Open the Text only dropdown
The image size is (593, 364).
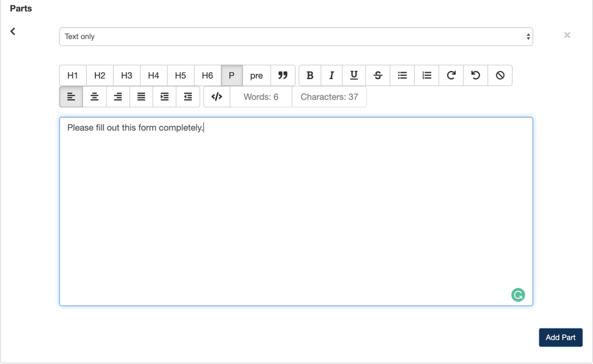[296, 36]
